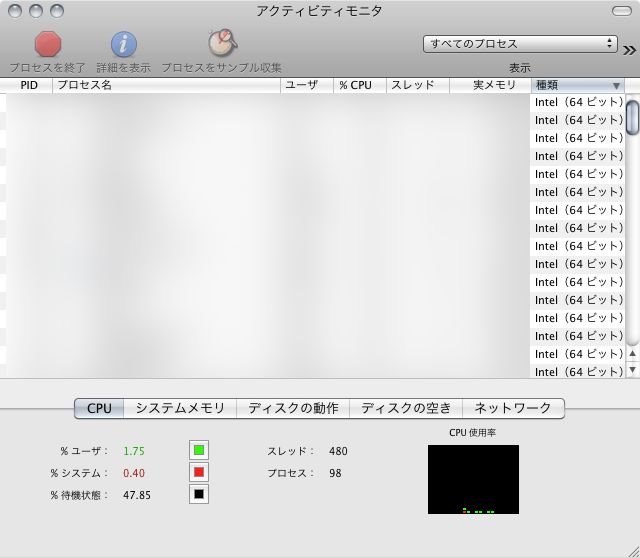Image resolution: width=640 pixels, height=558 pixels.
Task: Sort by ユーザ column header
Action: [307, 85]
